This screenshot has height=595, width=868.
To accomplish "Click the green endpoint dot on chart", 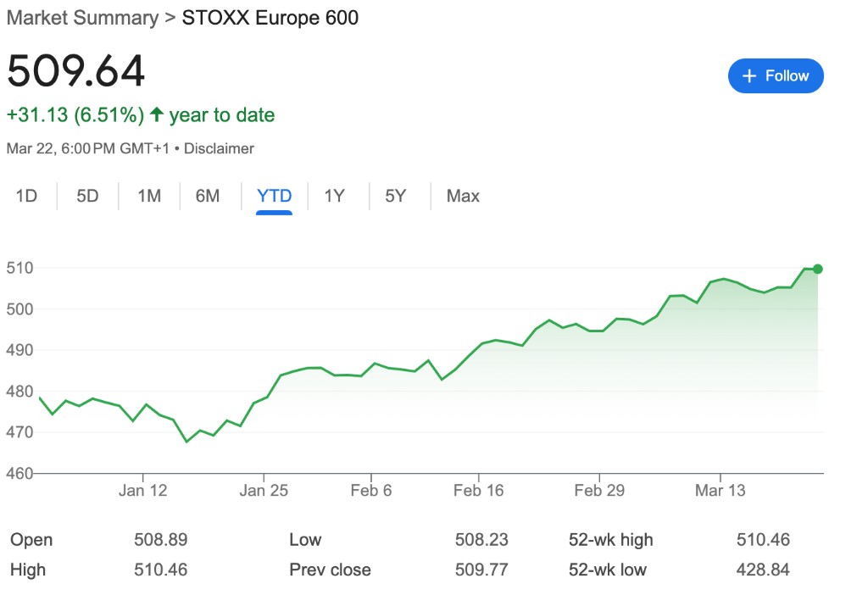I will tap(817, 269).
